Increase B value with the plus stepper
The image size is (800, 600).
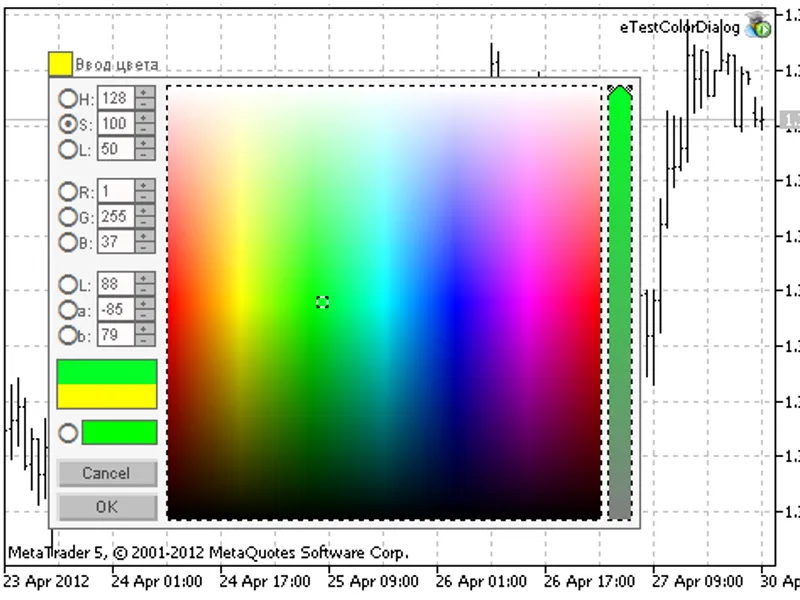point(145,236)
